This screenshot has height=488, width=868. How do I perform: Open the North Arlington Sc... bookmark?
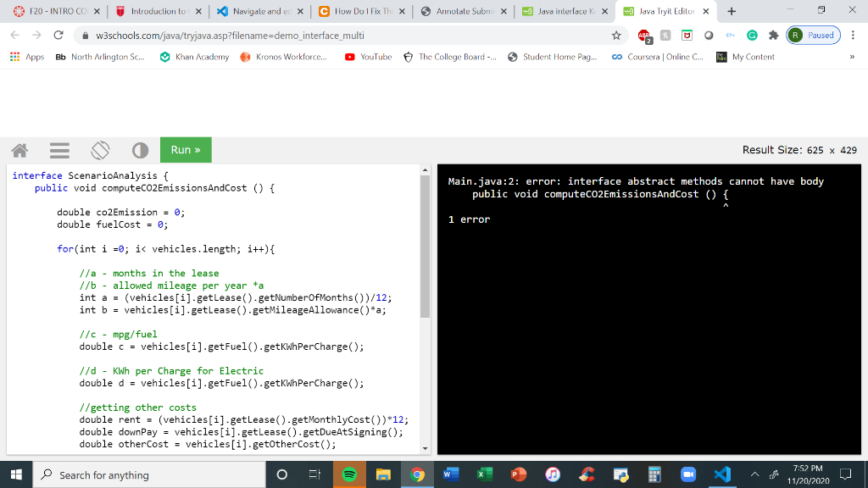[x=100, y=57]
